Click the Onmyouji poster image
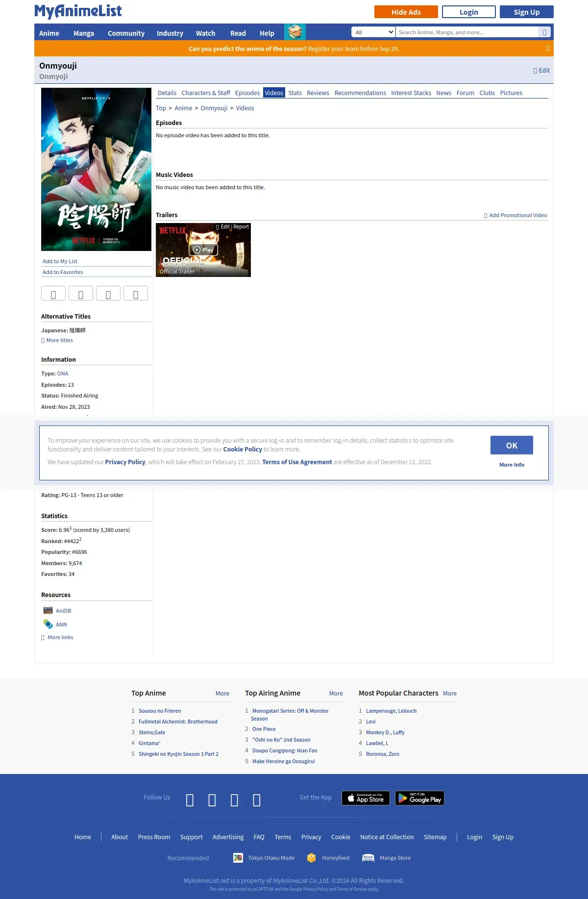The height and width of the screenshot is (899, 588). pyautogui.click(x=96, y=169)
